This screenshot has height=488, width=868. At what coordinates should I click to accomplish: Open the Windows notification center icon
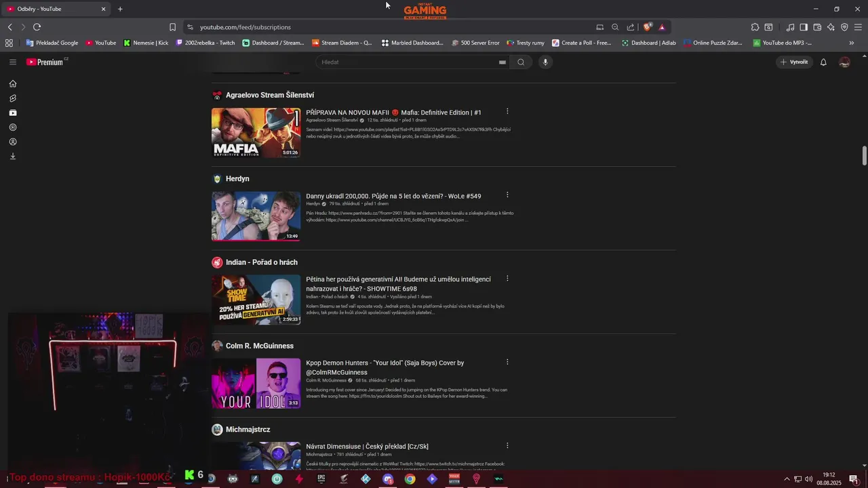tap(854, 479)
